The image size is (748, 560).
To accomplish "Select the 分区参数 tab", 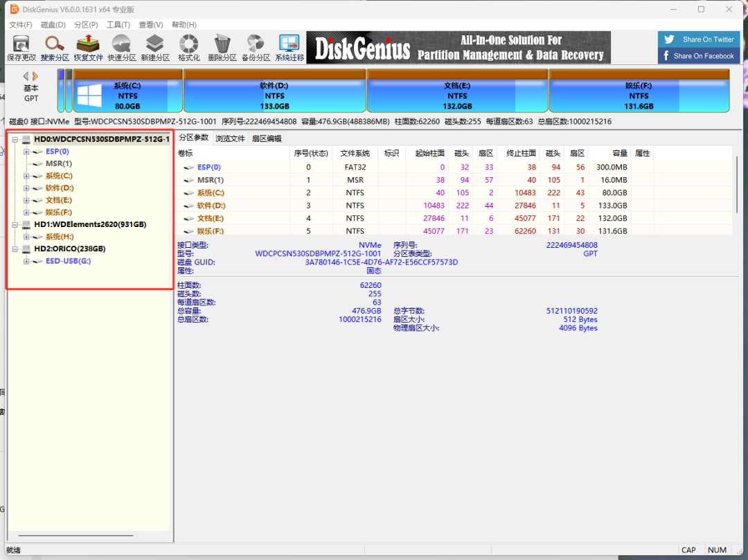I will click(194, 138).
